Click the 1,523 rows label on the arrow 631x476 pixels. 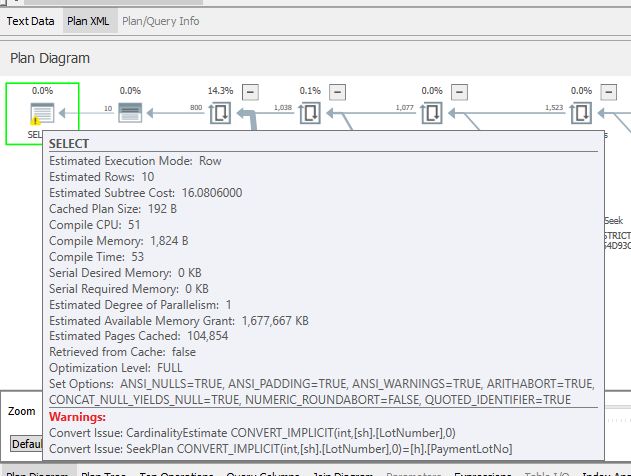click(x=554, y=107)
